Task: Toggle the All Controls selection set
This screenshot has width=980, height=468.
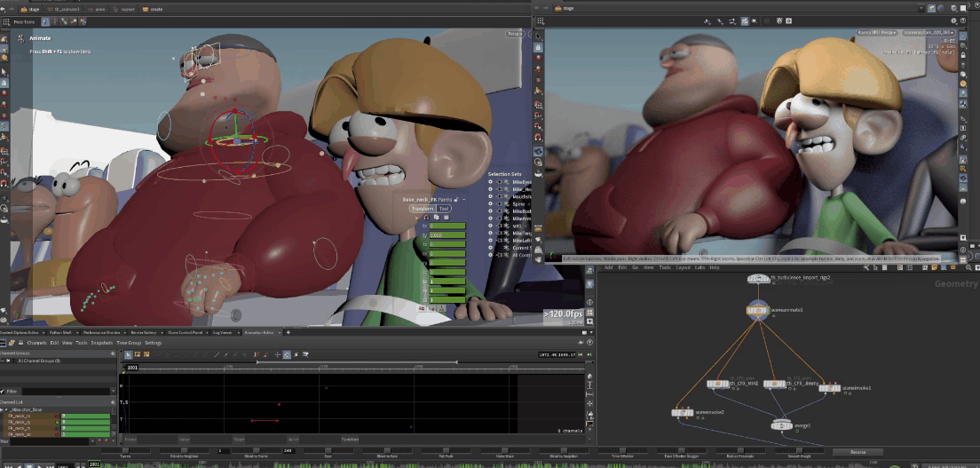Action: pyautogui.click(x=490, y=255)
